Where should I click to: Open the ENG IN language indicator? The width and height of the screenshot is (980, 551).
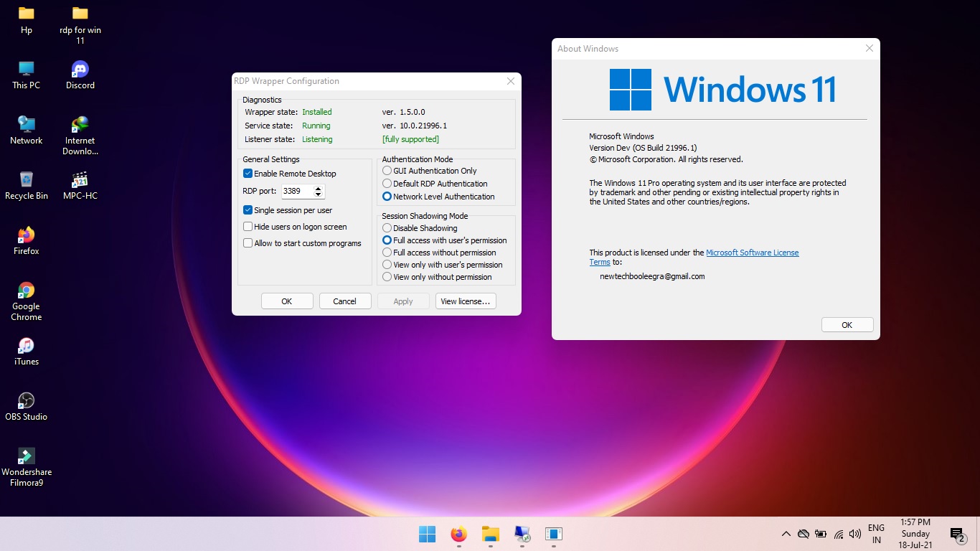click(x=876, y=534)
